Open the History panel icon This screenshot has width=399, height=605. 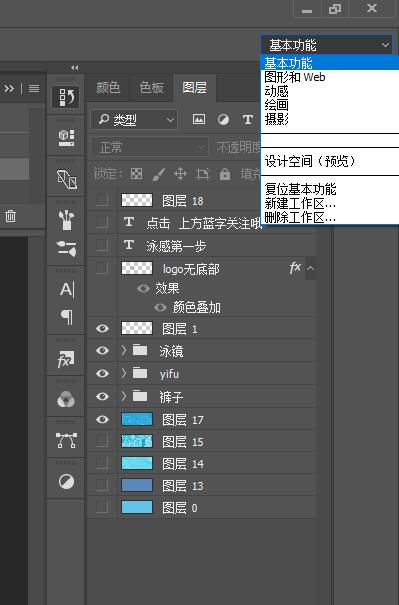pos(66,97)
